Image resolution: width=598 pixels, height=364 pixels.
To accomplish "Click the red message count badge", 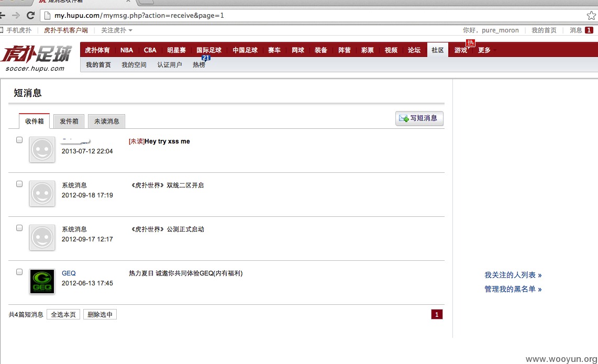I will 589,30.
